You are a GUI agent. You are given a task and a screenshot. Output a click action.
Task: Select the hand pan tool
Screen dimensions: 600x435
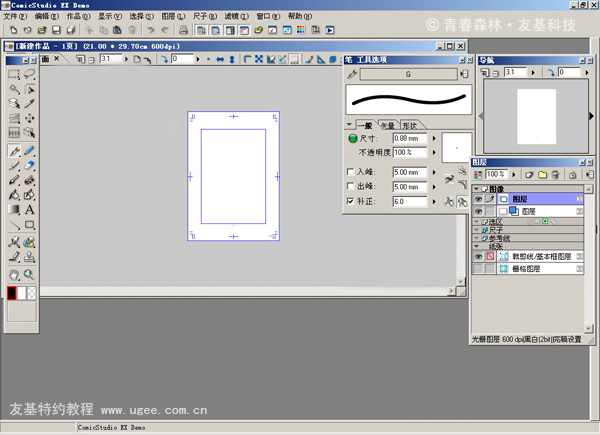[x=14, y=274]
